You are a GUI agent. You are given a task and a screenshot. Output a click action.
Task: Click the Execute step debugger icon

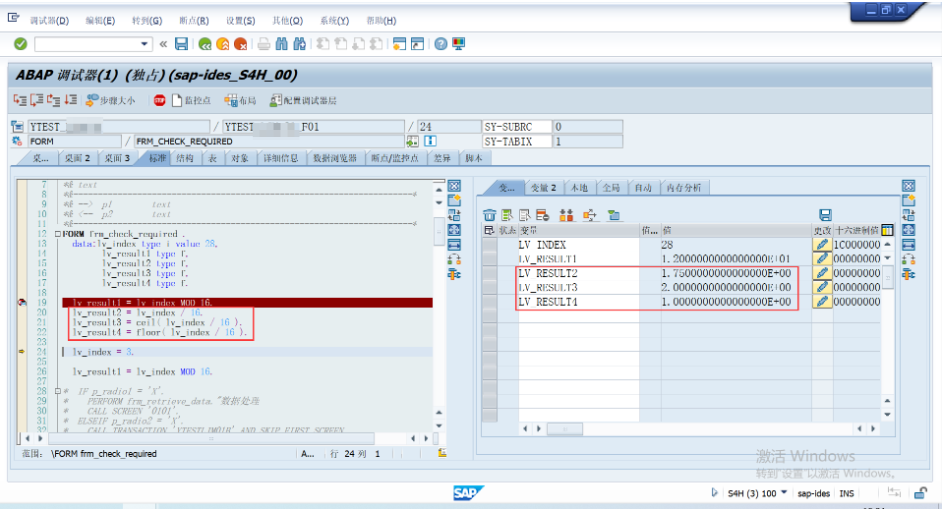pyautogui.click(x=37, y=100)
